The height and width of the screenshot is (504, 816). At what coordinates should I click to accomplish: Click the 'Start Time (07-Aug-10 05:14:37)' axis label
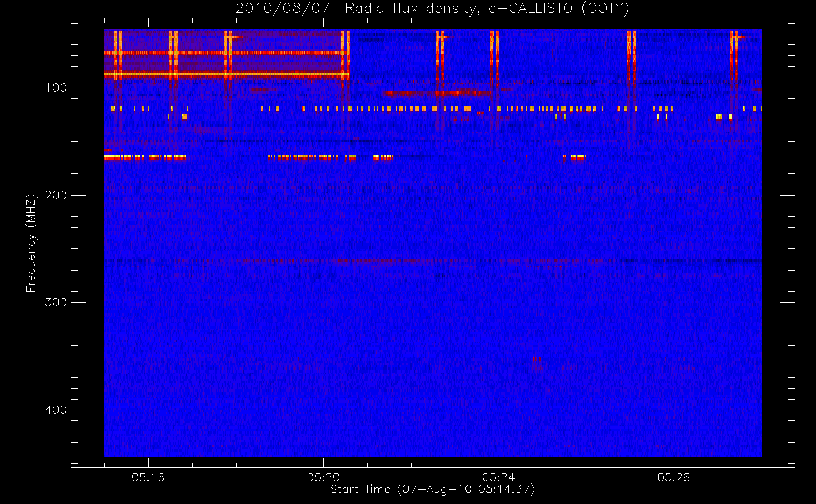point(432,489)
